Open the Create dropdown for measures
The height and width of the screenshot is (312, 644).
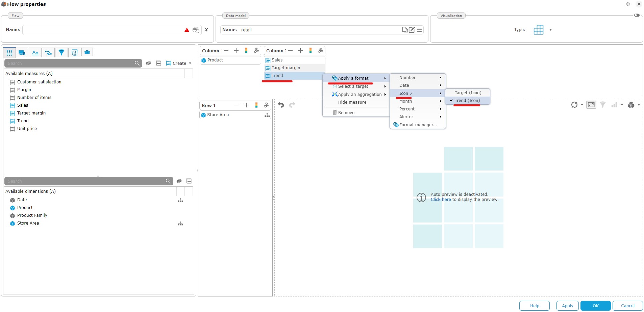click(x=179, y=63)
